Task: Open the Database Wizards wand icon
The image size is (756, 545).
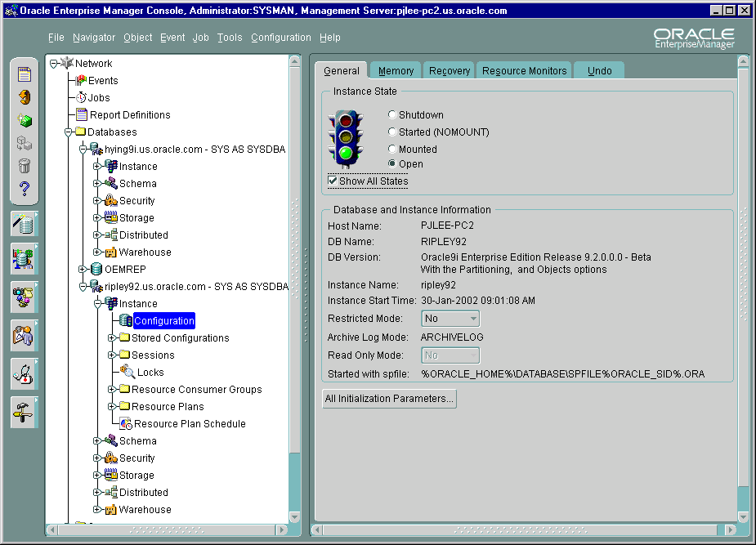Action: click(x=24, y=222)
